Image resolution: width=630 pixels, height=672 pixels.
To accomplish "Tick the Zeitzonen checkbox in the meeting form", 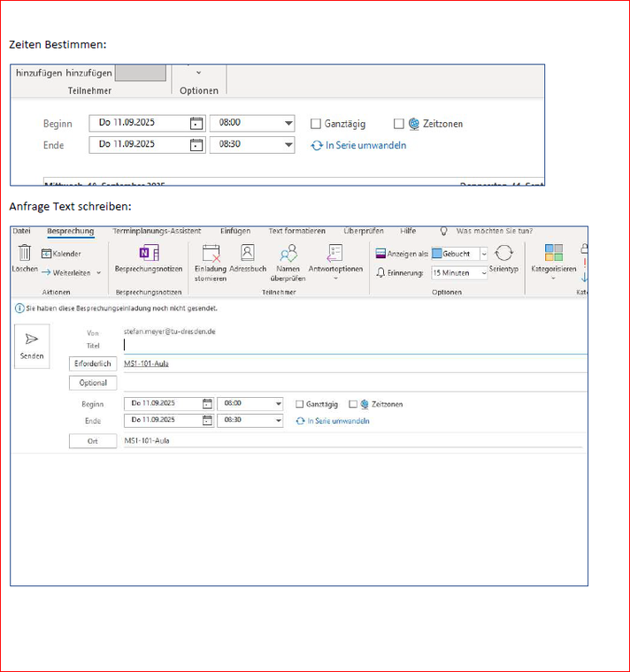I will click(353, 404).
